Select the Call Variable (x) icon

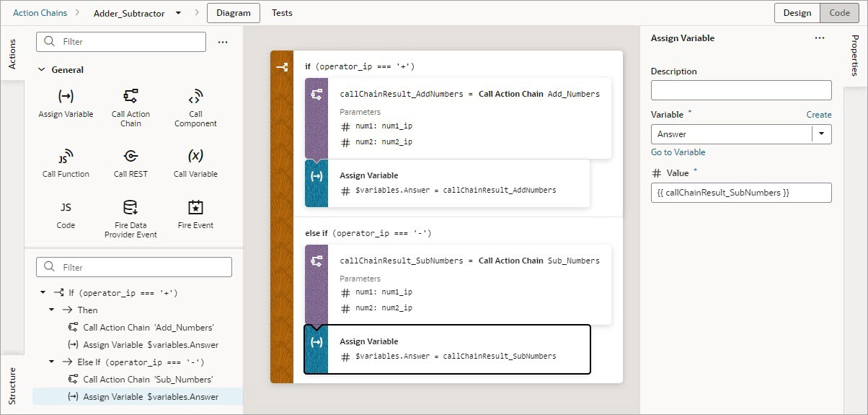pos(195,156)
